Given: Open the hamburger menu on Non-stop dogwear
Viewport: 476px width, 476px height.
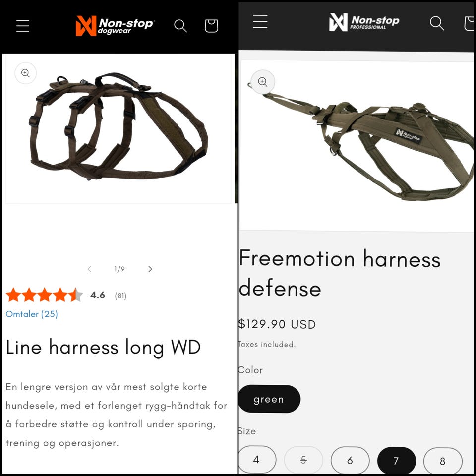Looking at the screenshot, I should (x=23, y=25).
